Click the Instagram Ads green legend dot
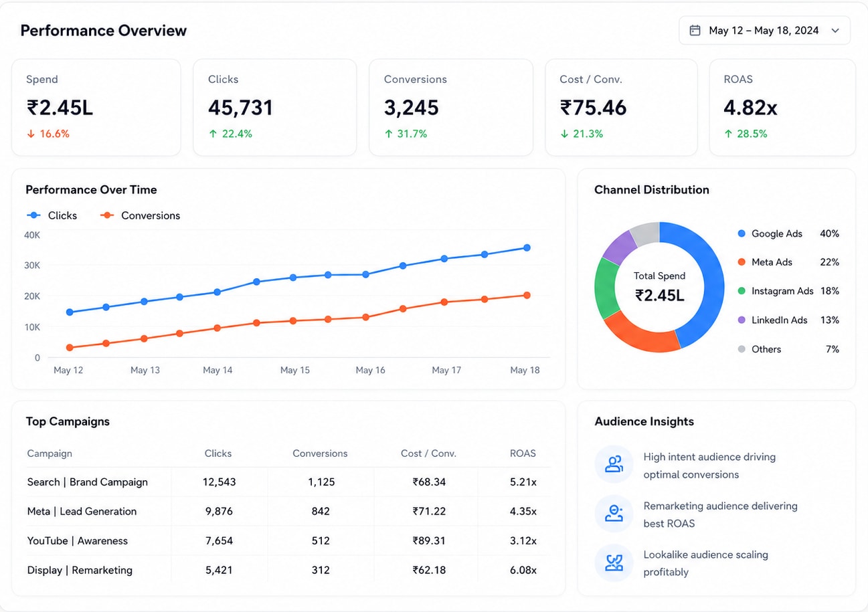Screen dimensions: 868x612 coord(741,291)
